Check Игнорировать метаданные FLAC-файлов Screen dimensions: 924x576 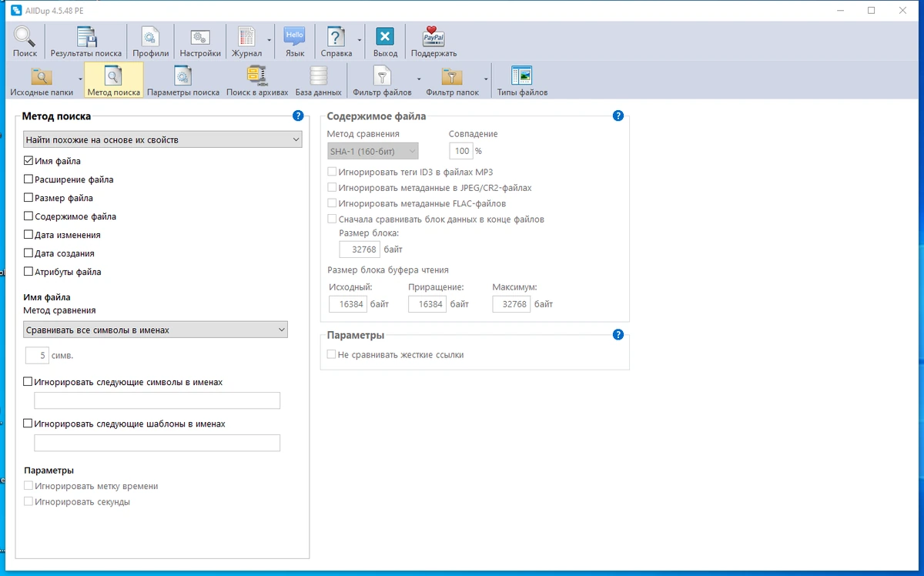332,203
